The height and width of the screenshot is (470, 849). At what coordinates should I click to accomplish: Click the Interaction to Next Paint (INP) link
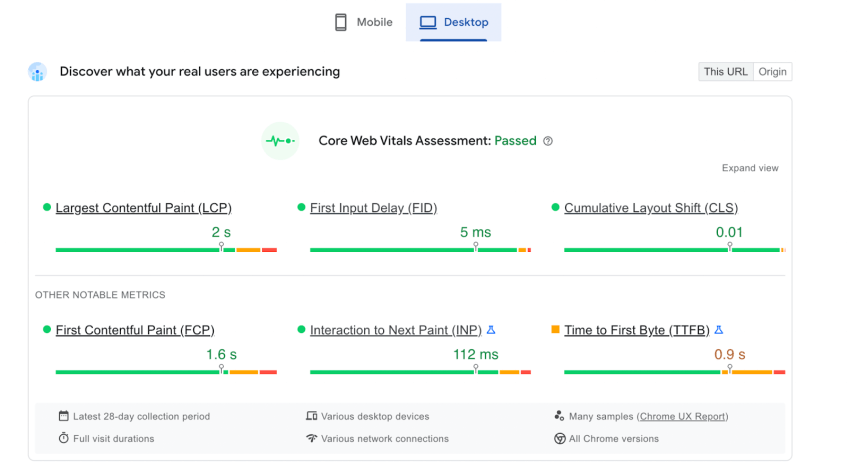(395, 330)
